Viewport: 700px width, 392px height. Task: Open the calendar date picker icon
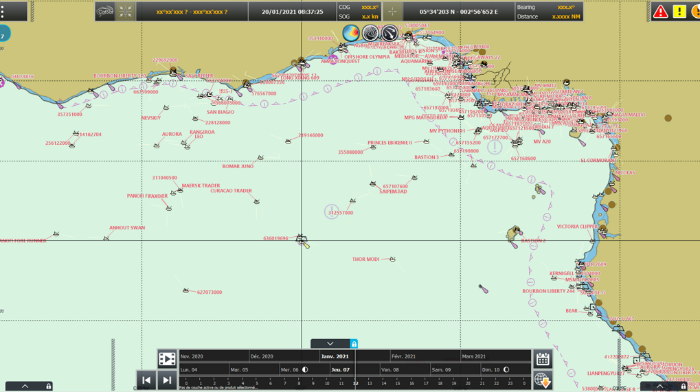tap(542, 359)
